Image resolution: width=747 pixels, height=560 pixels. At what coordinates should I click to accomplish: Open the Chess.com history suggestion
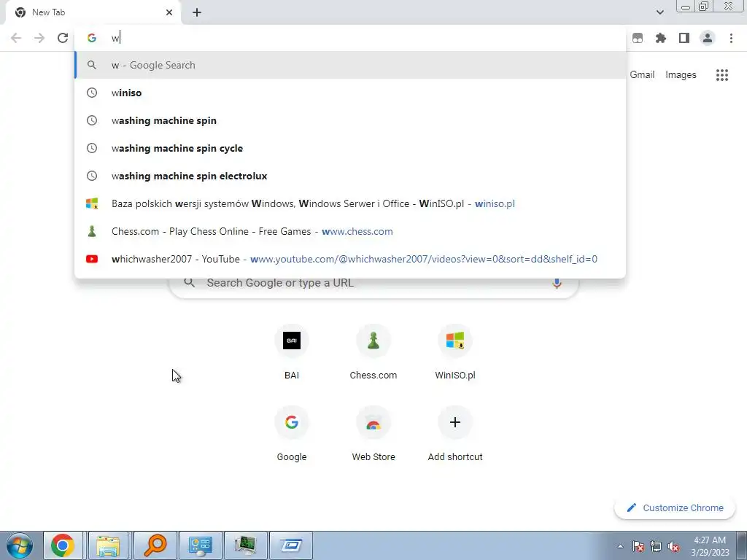pyautogui.click(x=350, y=231)
